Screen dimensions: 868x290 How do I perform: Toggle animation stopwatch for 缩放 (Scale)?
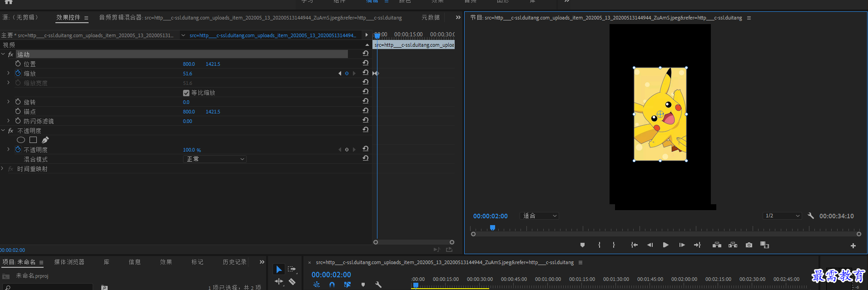pyautogui.click(x=18, y=73)
